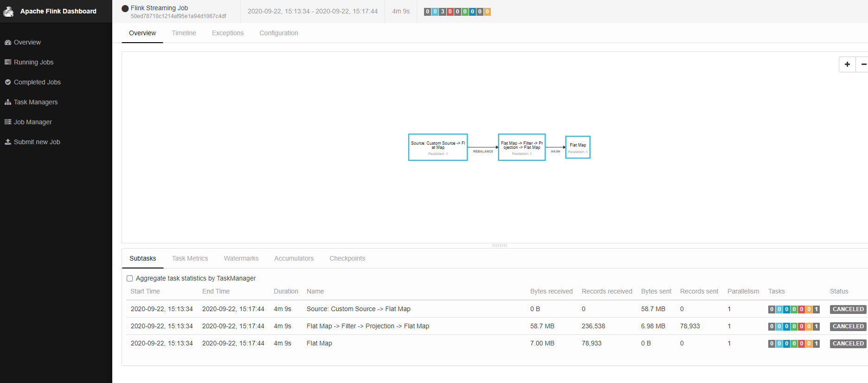Click task counters in Filter Projection row
The width and height of the screenshot is (868, 383).
[794, 326]
